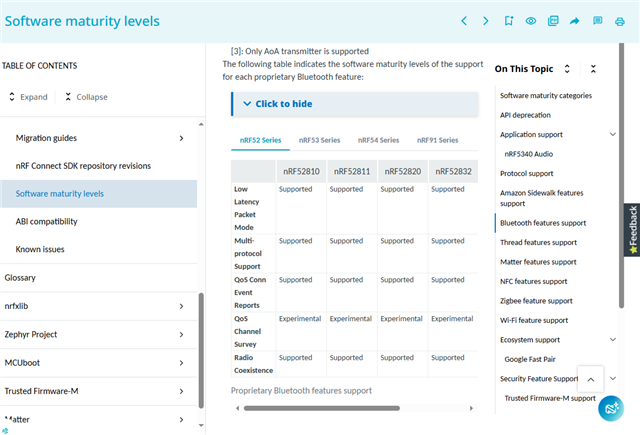640x435 pixels.
Task: Open the Feedback side tab
Action: pos(632,230)
